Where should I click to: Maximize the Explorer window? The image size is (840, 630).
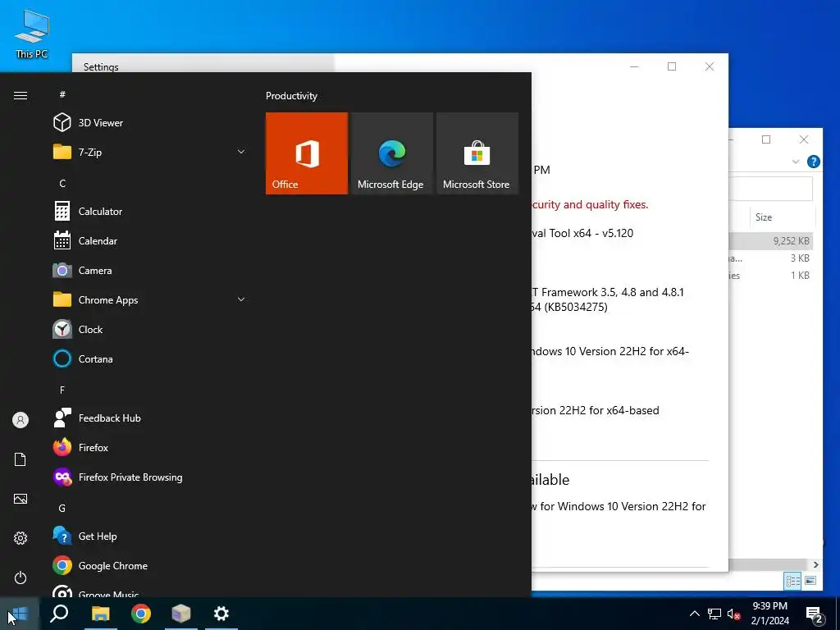coord(766,139)
